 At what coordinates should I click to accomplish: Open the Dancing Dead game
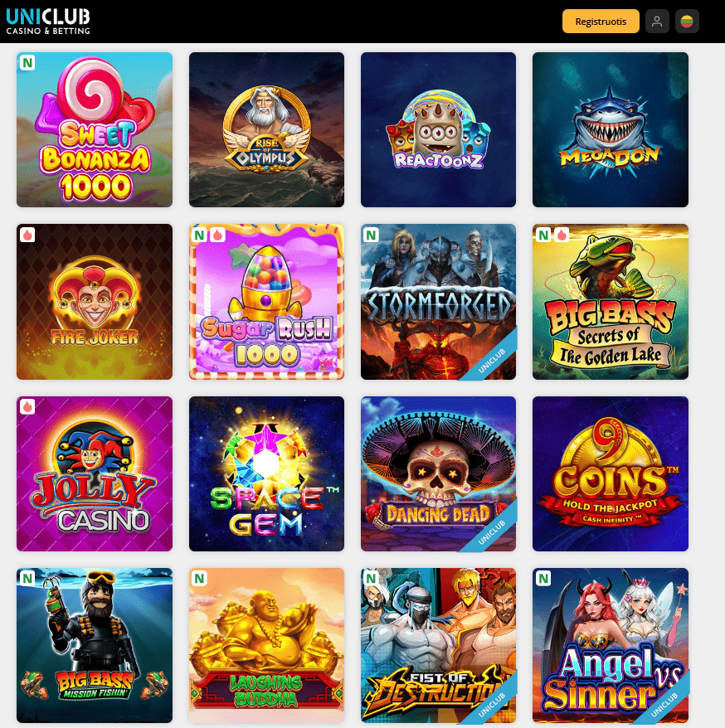point(439,473)
